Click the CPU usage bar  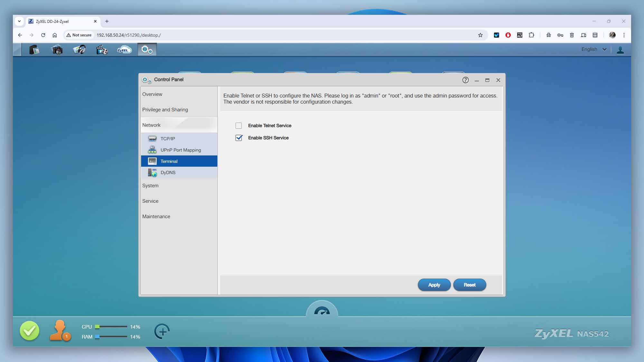111,327
